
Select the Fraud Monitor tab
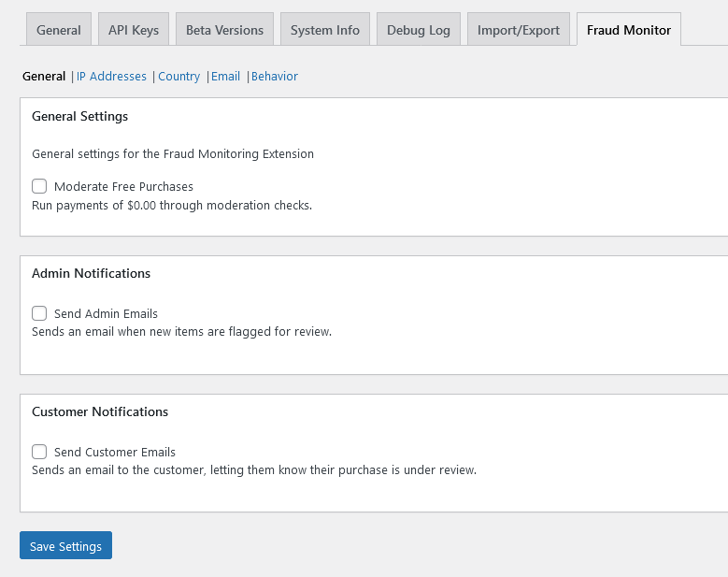point(628,30)
